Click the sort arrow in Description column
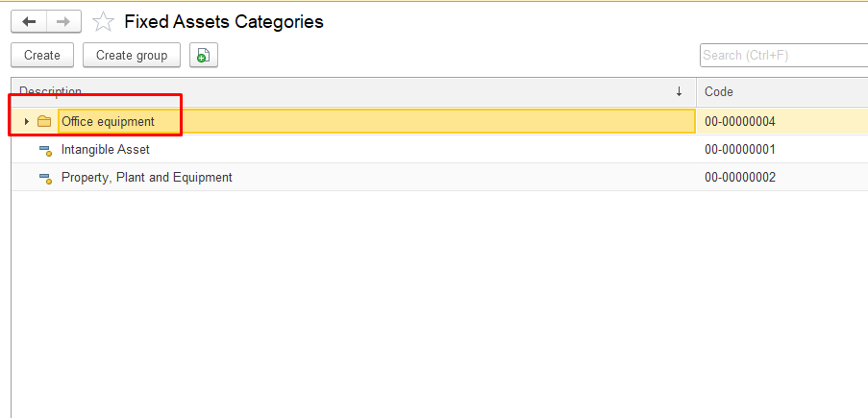 [x=679, y=91]
